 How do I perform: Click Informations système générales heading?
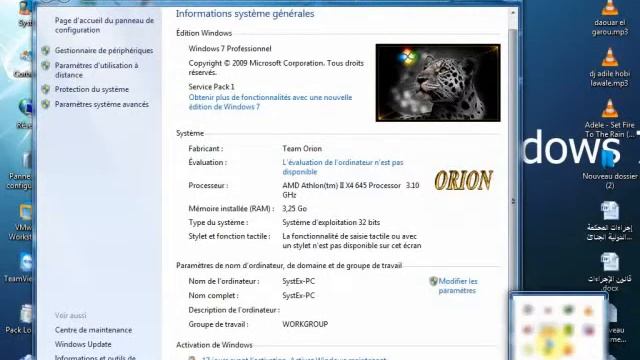245,14
